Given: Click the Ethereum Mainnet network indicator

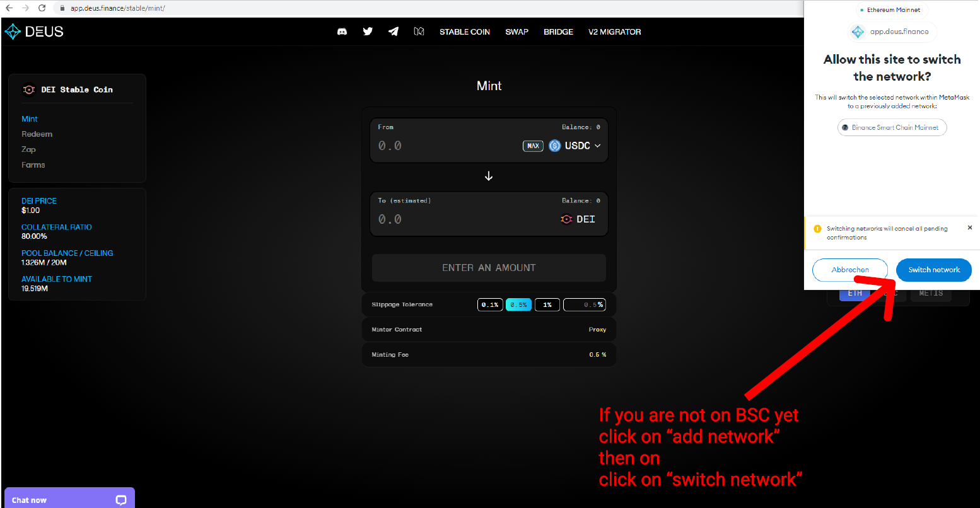Looking at the screenshot, I should (x=890, y=10).
